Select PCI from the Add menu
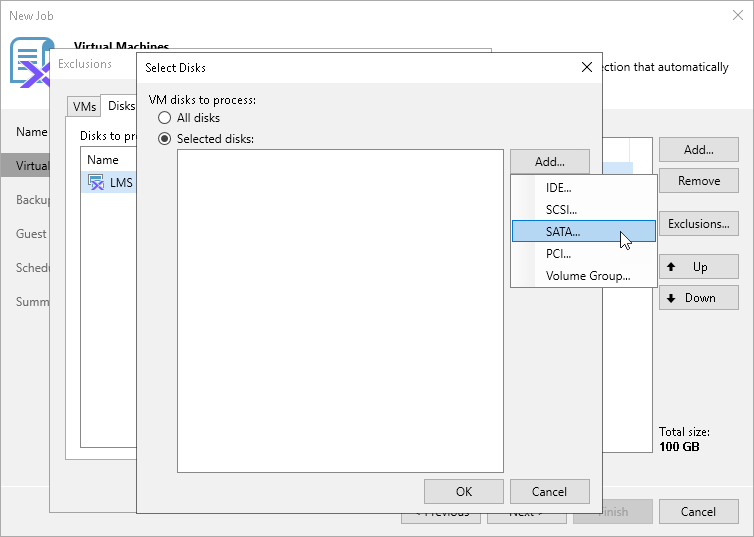Viewport: 754px width, 537px height. tap(558, 254)
